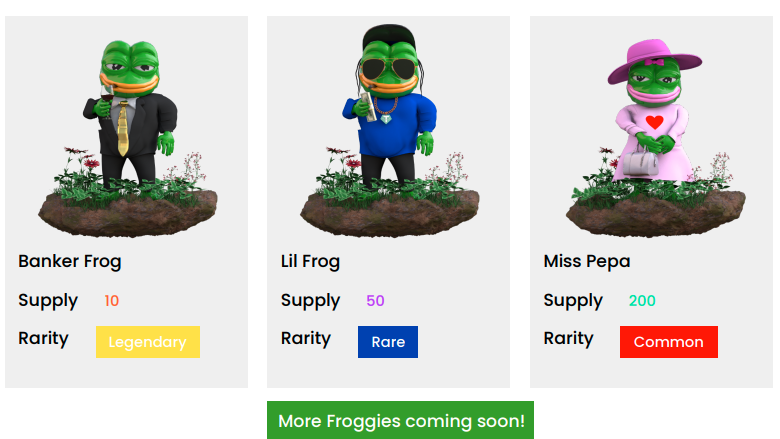Viewport: 780px width, 439px height.
Task: Click Lil Frog's supply value 50
Action: click(375, 301)
